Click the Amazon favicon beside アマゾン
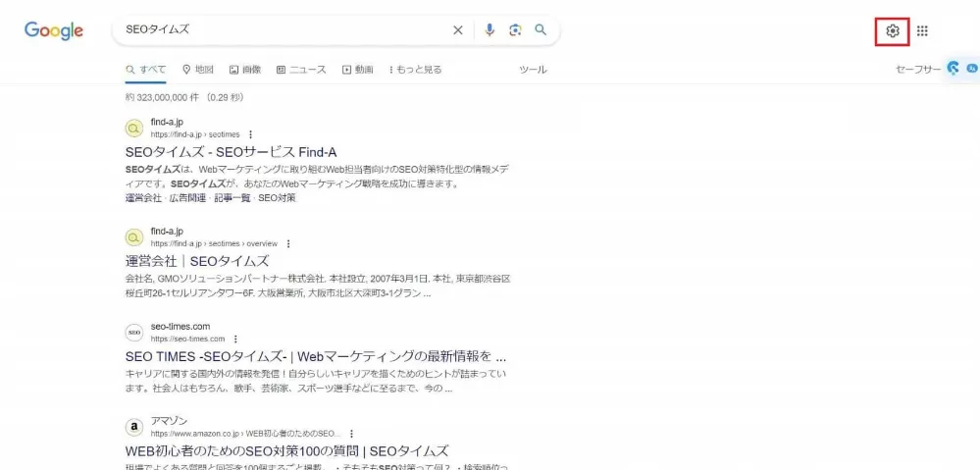 click(x=133, y=426)
